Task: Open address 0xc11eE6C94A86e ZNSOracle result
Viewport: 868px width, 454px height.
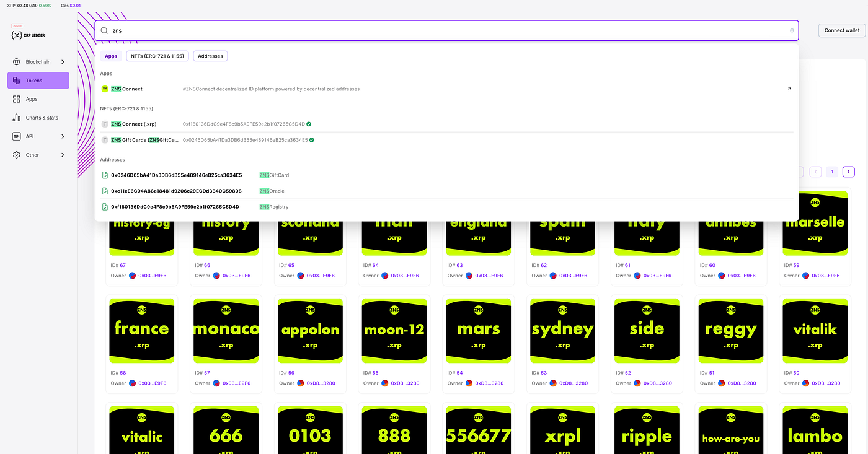Action: [x=446, y=191]
